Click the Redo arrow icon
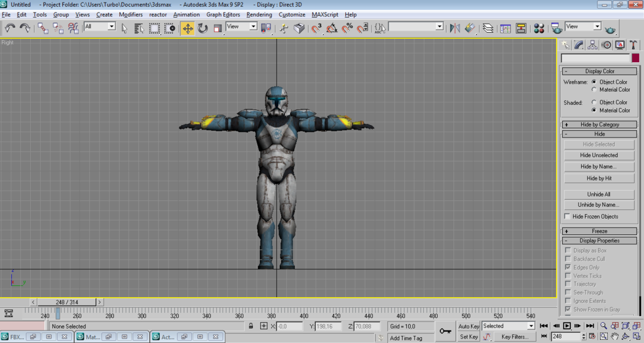The width and height of the screenshot is (644, 343). (25, 28)
